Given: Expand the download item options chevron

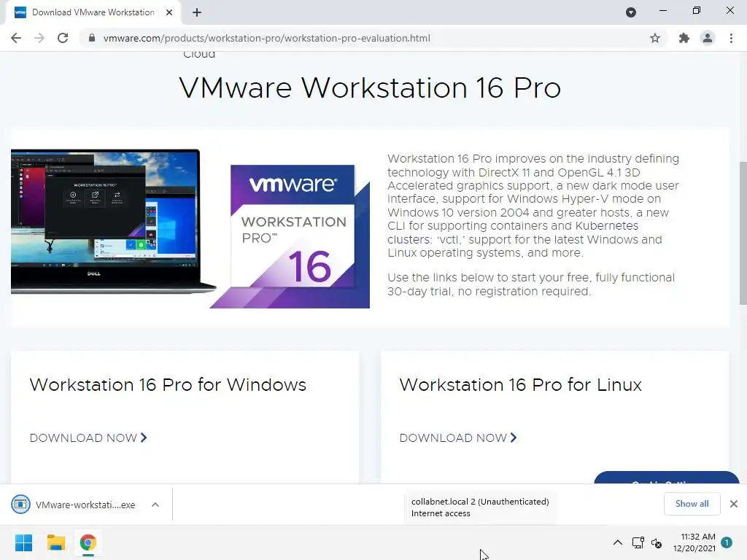Looking at the screenshot, I should coord(155,505).
